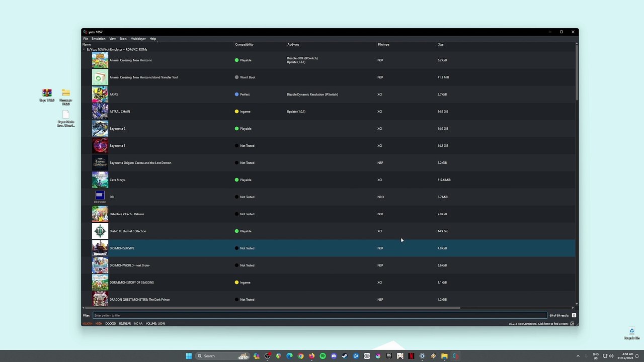Click 'Won't Boot' compatibility status
644x362 pixels.
point(248,77)
